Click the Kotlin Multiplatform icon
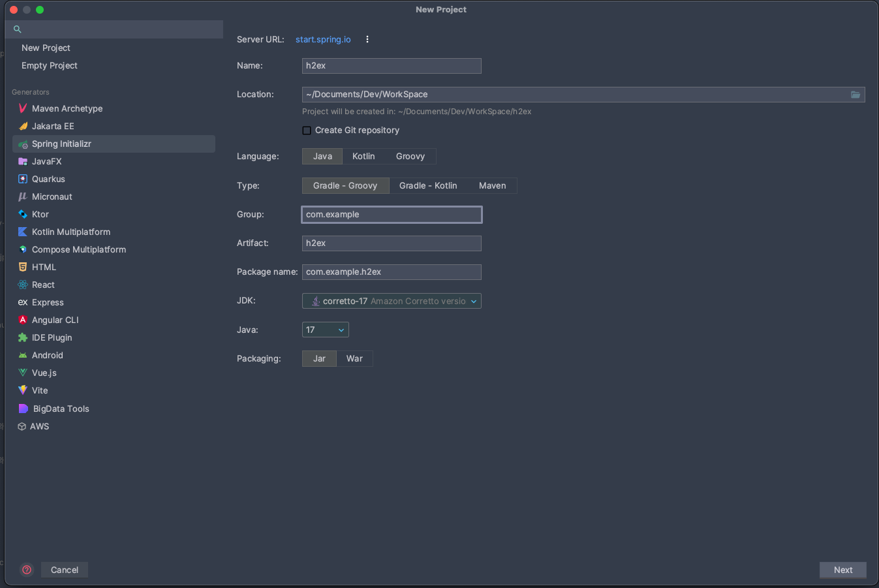 click(23, 232)
